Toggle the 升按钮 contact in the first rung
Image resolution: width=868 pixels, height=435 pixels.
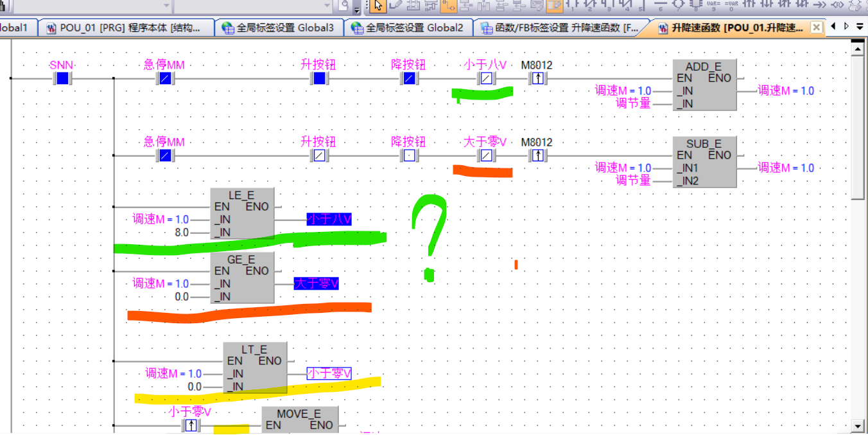coord(319,79)
